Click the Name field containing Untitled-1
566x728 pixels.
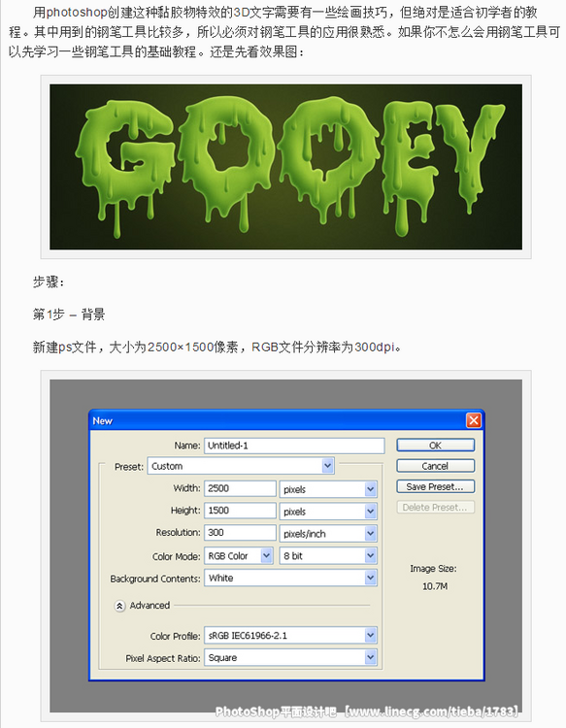click(294, 446)
